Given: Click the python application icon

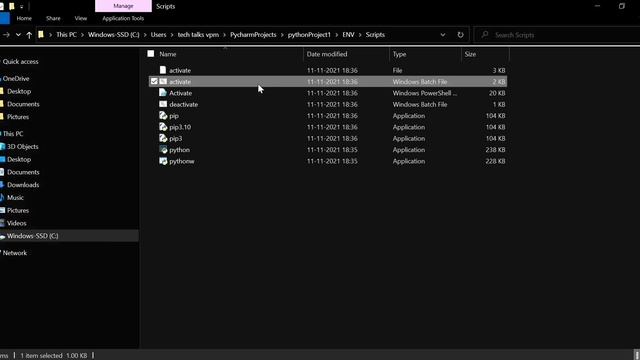Looking at the screenshot, I should click(163, 150).
